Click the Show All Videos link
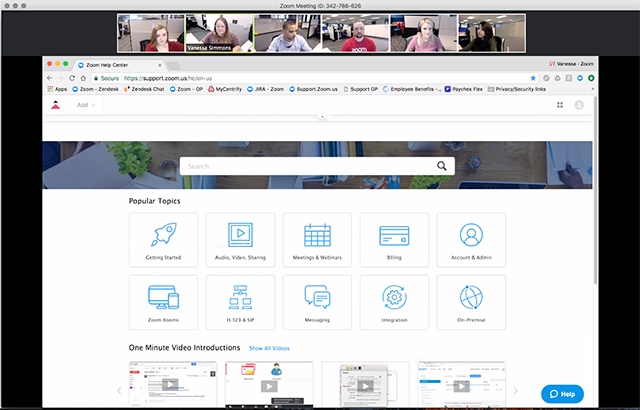 (269, 347)
